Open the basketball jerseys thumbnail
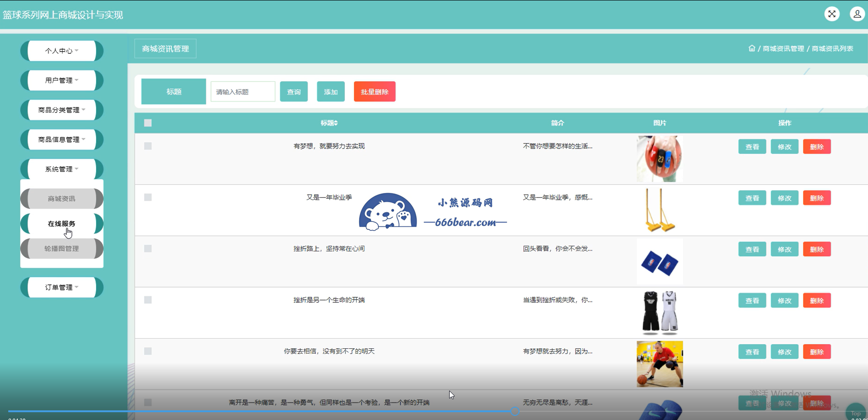 coord(660,312)
